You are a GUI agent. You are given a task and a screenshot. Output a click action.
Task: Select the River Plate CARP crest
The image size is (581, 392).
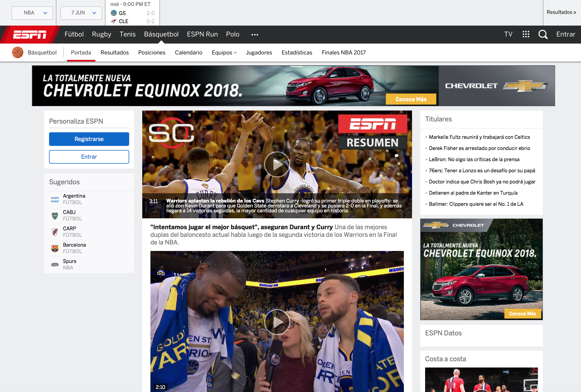click(55, 232)
